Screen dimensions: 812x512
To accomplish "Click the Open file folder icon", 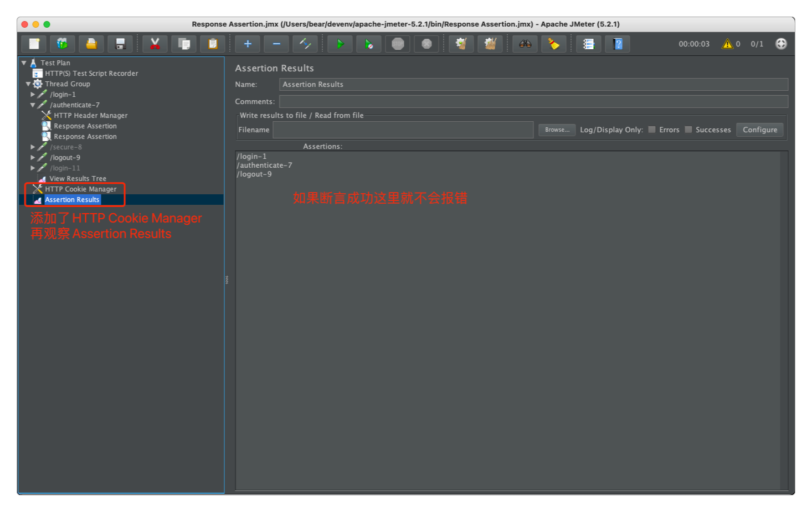I will point(91,44).
